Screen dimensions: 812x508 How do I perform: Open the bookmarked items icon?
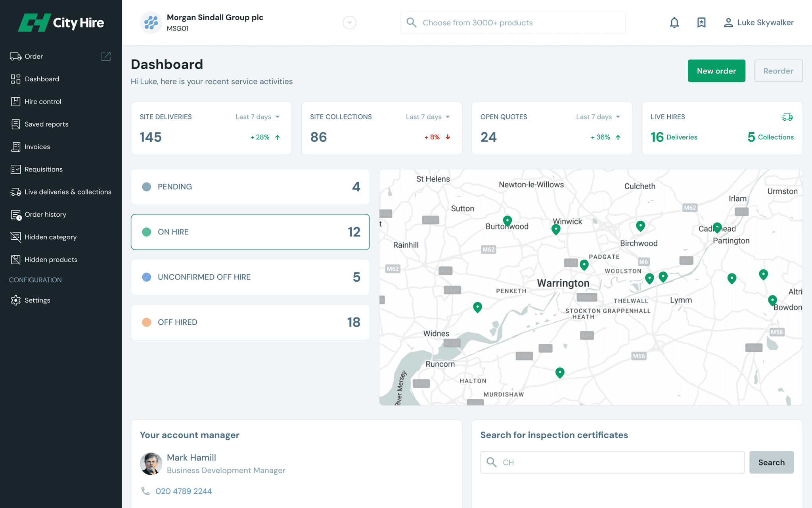tap(701, 23)
